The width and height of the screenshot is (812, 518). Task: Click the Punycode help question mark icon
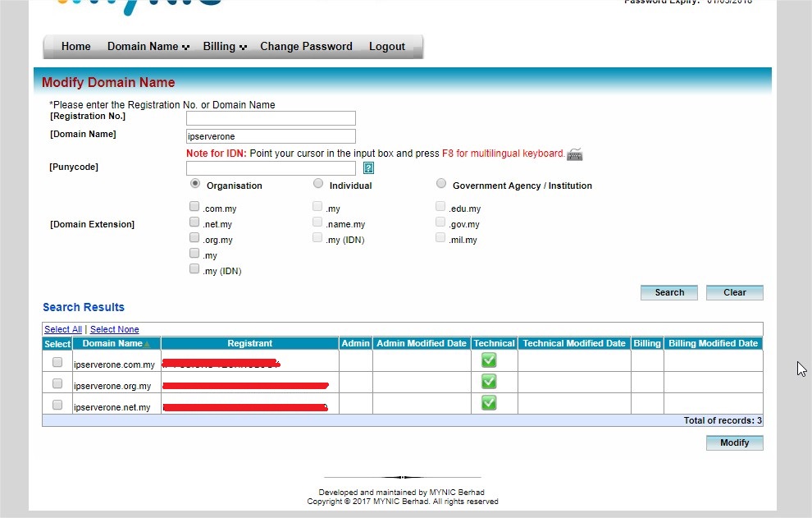(x=368, y=167)
